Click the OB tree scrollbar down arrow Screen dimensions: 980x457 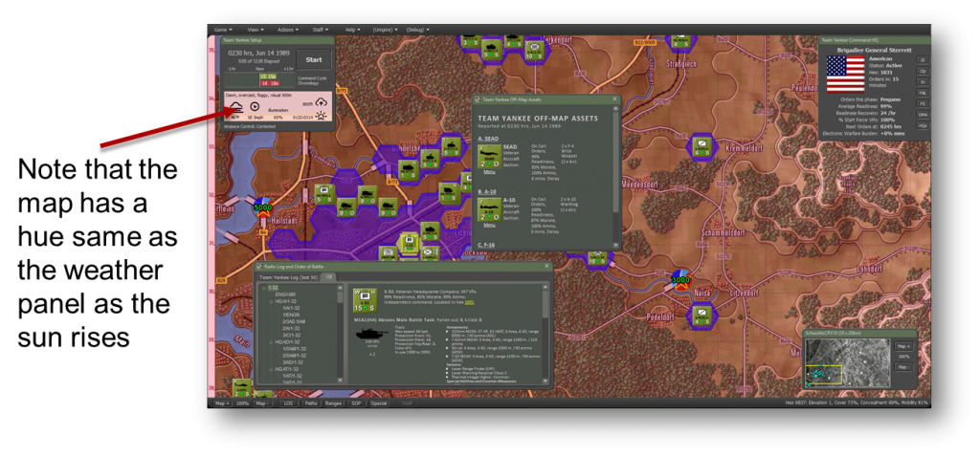pos(340,380)
